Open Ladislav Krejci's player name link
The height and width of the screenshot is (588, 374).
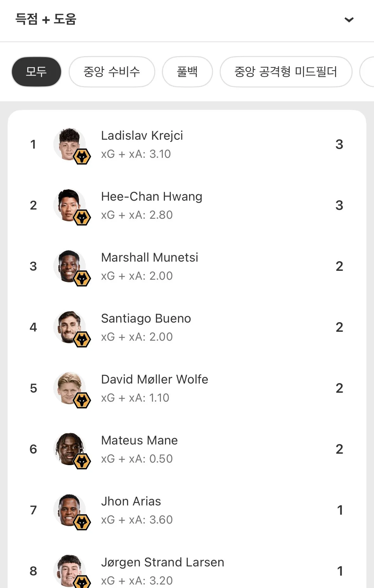[x=142, y=136]
